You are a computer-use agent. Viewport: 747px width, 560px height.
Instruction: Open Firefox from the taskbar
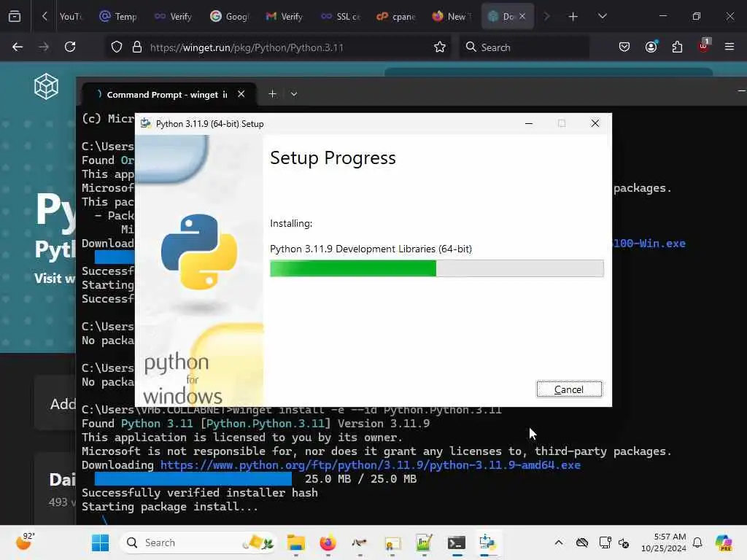(x=328, y=542)
